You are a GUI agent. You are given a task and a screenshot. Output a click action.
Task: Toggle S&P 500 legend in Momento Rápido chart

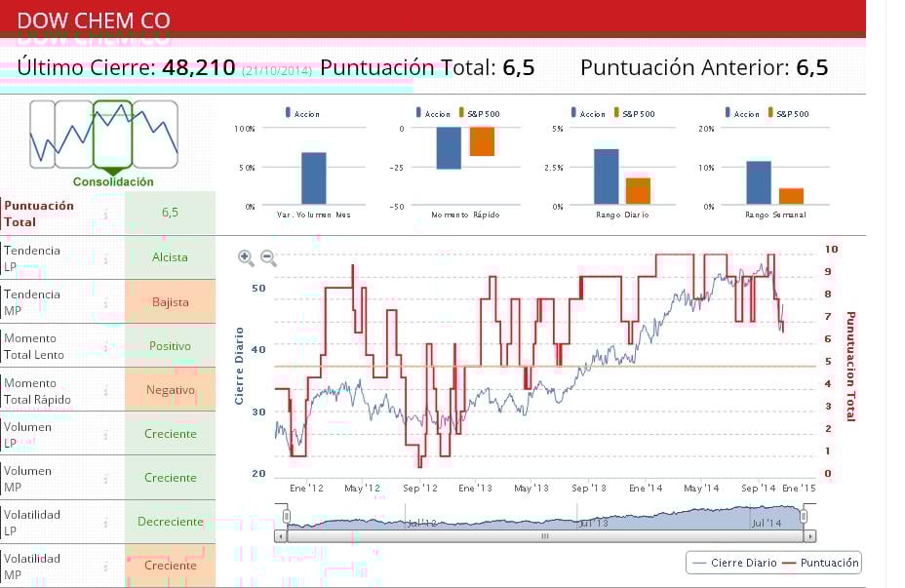tap(480, 114)
